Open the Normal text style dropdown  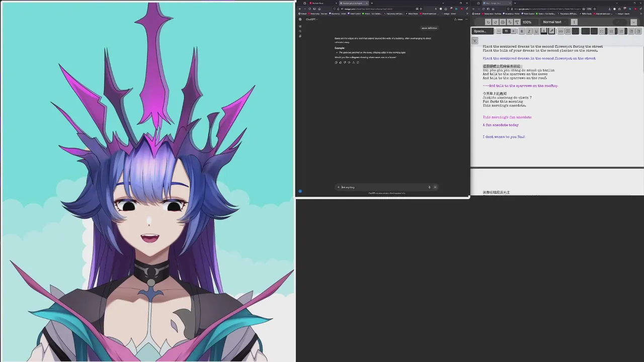point(554,22)
